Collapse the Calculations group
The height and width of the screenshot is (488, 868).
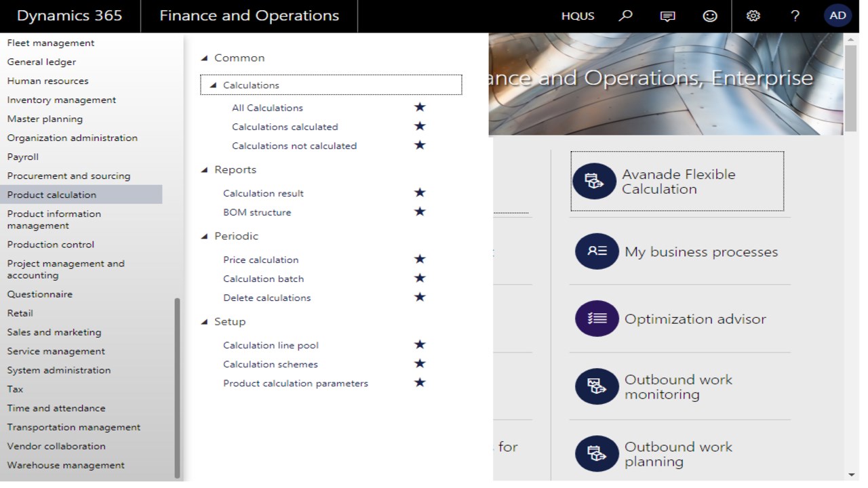tap(213, 85)
